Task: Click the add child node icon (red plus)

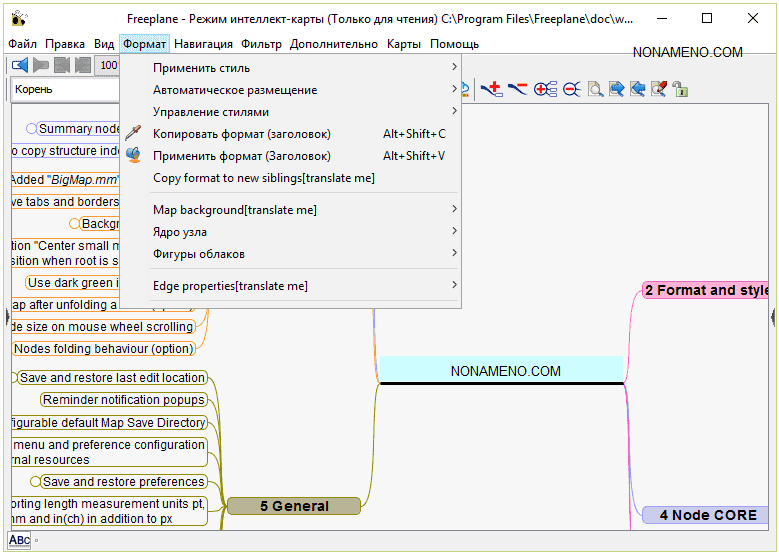Action: point(492,89)
